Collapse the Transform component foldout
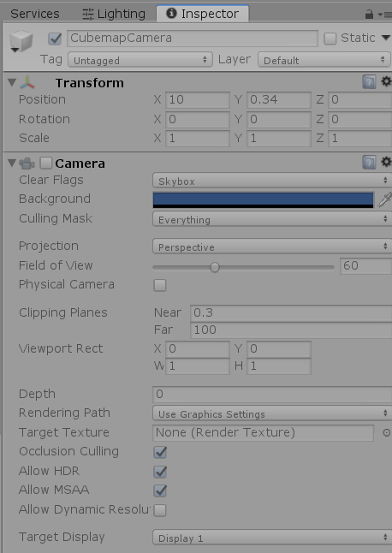Image resolution: width=392 pixels, height=553 pixels. point(12,82)
